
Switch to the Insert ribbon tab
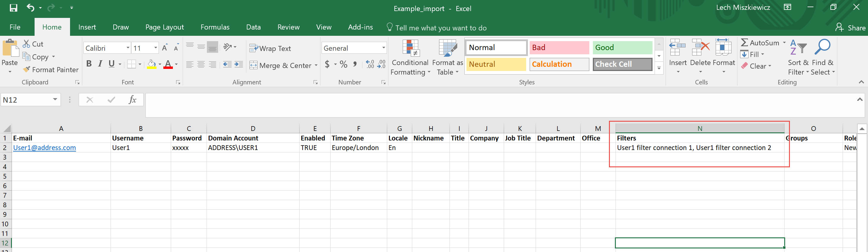pos(87,27)
